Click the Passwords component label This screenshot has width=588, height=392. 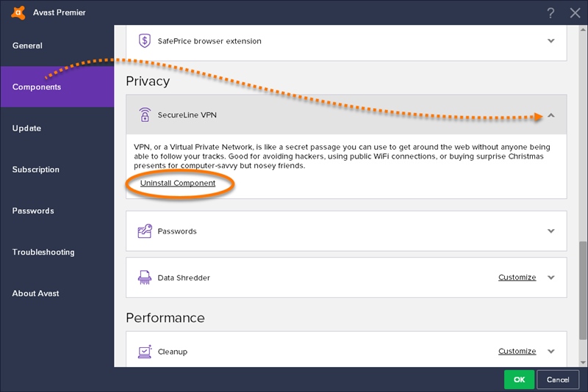[x=177, y=231]
